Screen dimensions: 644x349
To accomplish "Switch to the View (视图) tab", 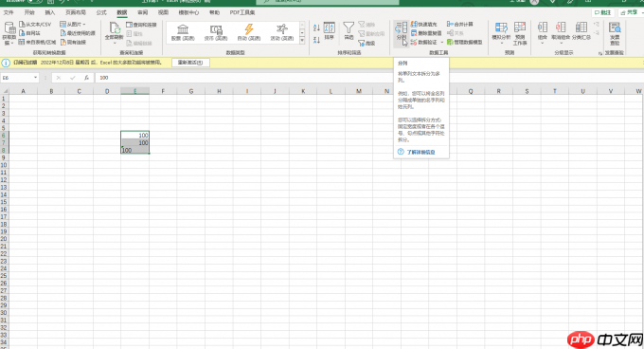I will [x=164, y=12].
